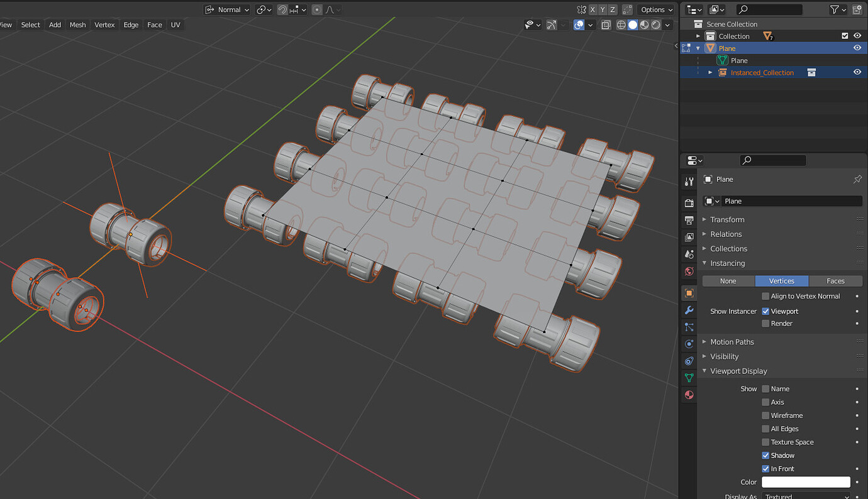Click the Plane object name field
868x499 pixels.
click(793, 200)
